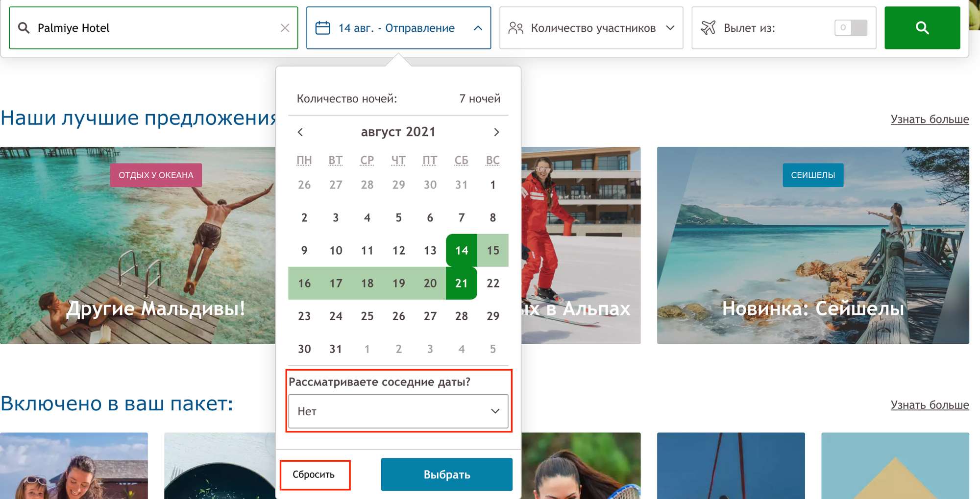Open Количество участников dropdown
The image size is (980, 499).
[591, 28]
